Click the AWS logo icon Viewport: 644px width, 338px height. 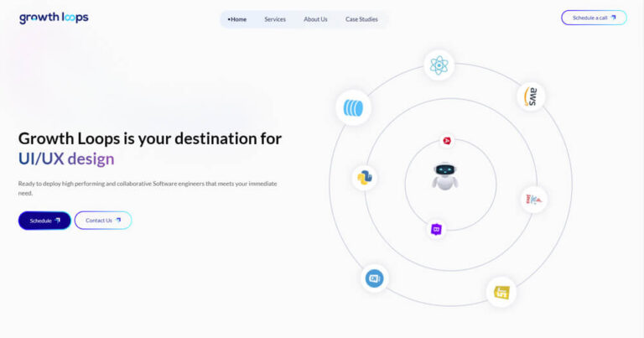coord(530,96)
